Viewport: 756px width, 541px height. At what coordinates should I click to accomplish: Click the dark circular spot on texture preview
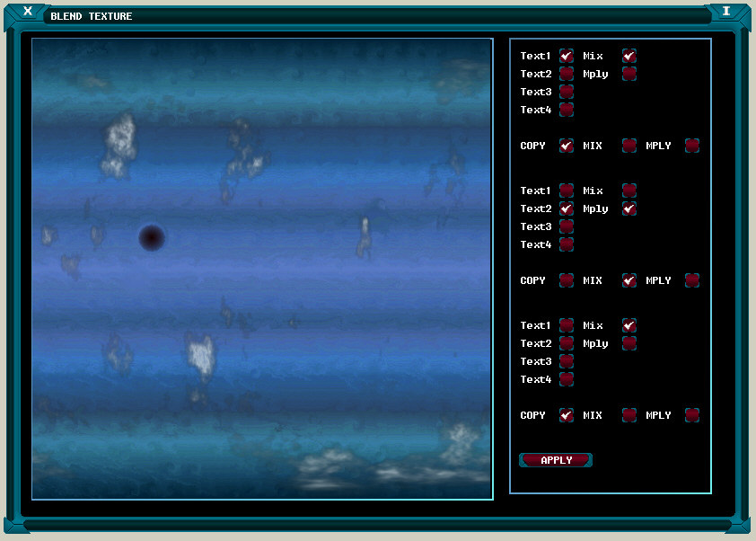click(x=152, y=237)
